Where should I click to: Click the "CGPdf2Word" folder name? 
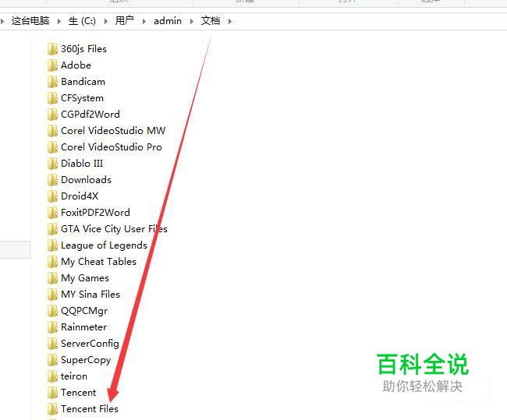coord(90,115)
